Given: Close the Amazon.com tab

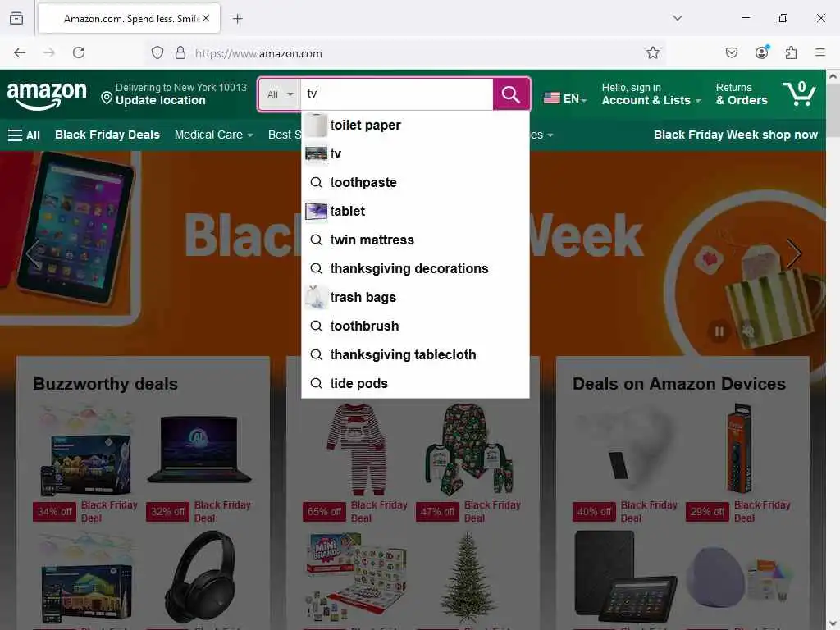Looking at the screenshot, I should tap(206, 18).
